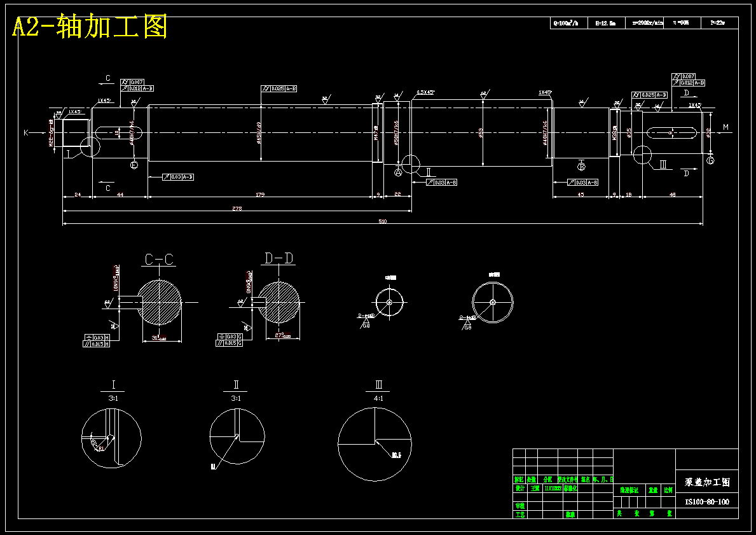This screenshot has width=756, height=535.
Task: Click the "H=12.5m" parameter cell
Action: coord(607,23)
